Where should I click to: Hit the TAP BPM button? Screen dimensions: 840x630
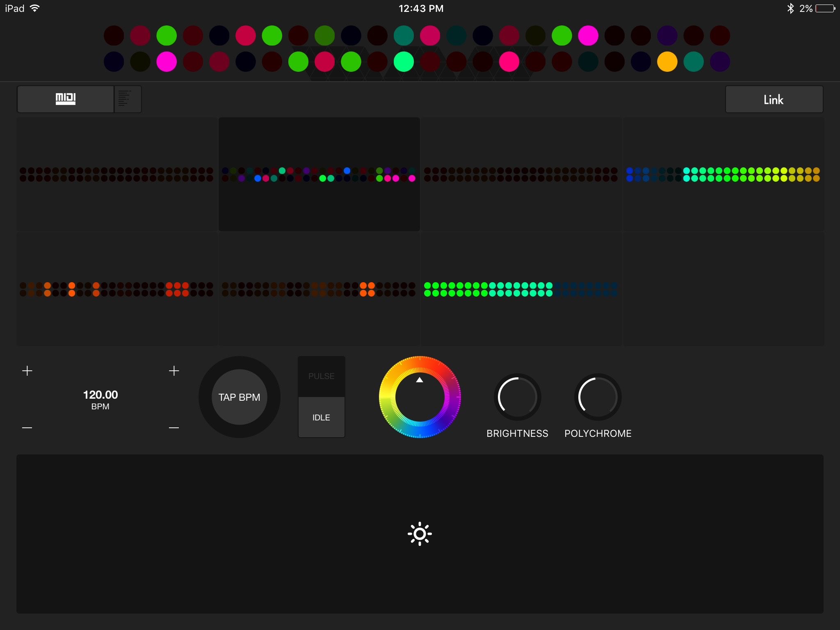pos(239,397)
